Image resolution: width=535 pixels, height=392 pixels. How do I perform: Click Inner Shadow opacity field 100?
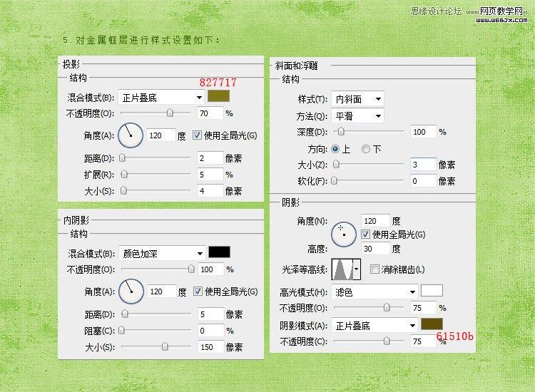click(x=211, y=269)
